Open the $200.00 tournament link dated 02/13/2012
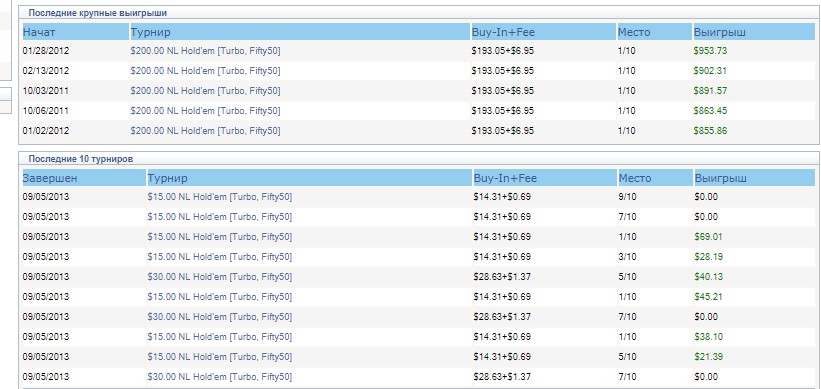The width and height of the screenshot is (821, 389). pyautogui.click(x=205, y=71)
